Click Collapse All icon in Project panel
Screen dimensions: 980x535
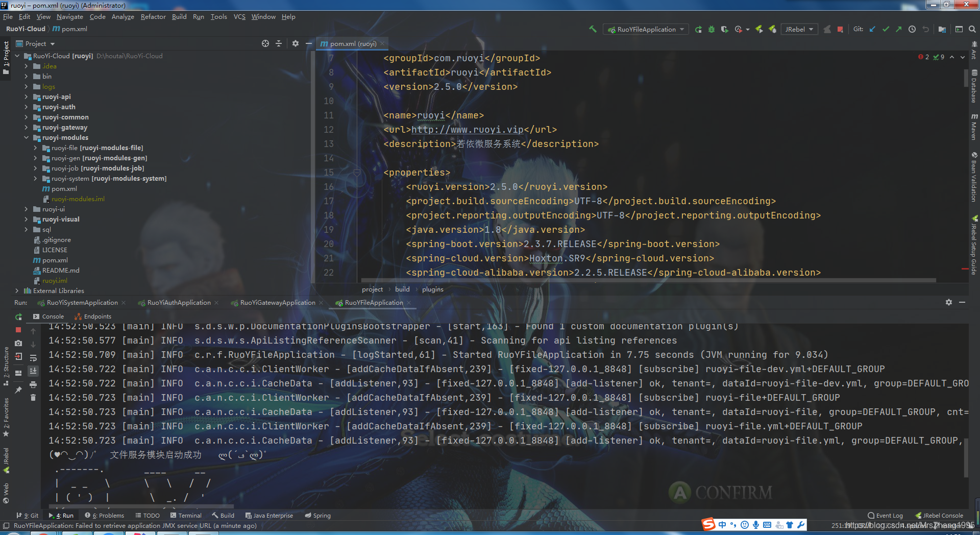coord(279,43)
